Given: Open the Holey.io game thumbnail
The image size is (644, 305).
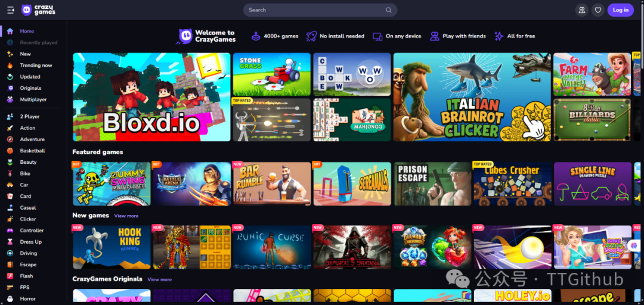Looking at the screenshot, I should coord(512,297).
